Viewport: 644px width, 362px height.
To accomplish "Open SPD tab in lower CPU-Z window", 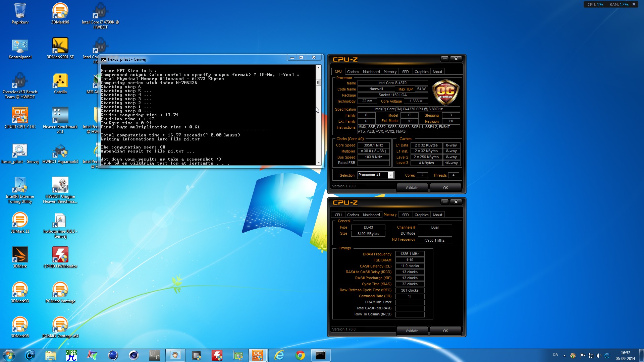I will click(x=405, y=215).
